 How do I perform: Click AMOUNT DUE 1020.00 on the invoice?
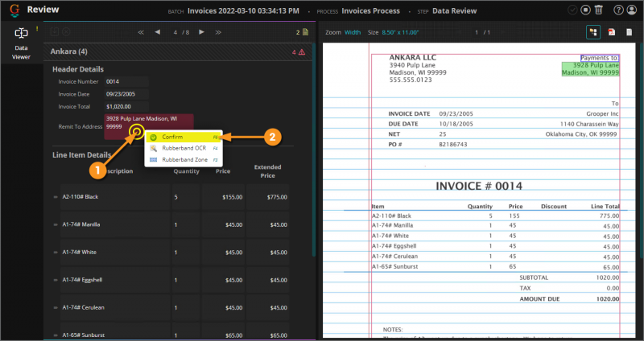569,298
